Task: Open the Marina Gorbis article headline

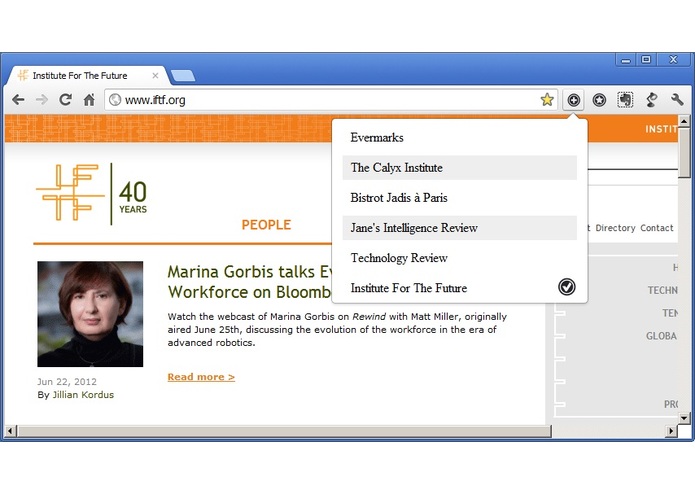Action: click(x=249, y=282)
